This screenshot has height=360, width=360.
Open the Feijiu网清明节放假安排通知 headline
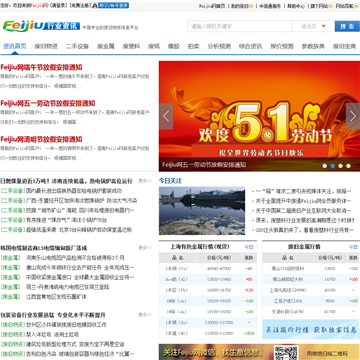(41, 139)
